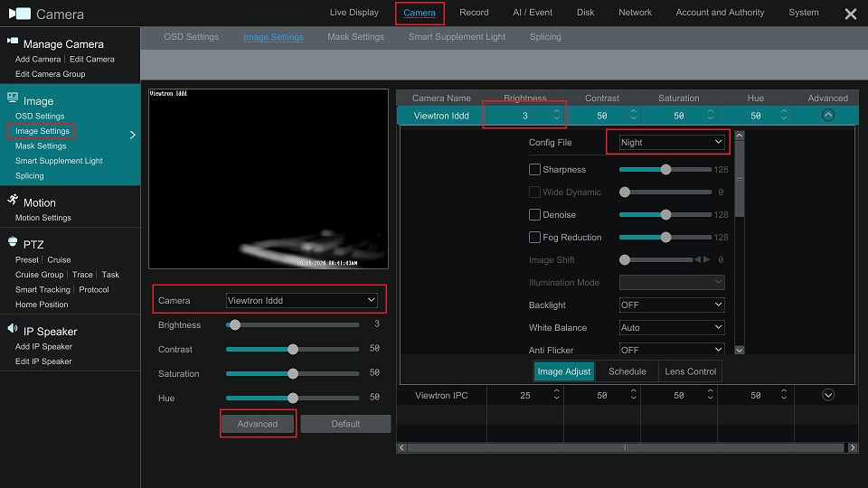Select the Schedule tab button
The width and height of the screenshot is (868, 488).
point(627,371)
